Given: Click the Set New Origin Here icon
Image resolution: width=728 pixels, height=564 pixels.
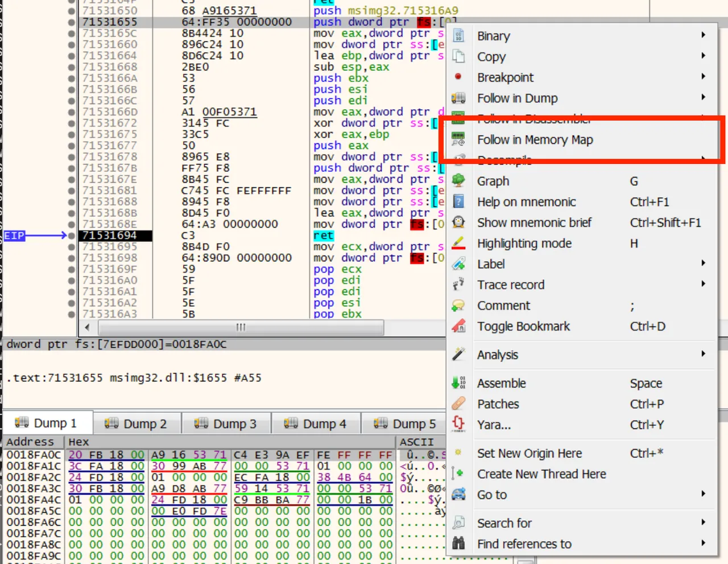Looking at the screenshot, I should [x=458, y=453].
